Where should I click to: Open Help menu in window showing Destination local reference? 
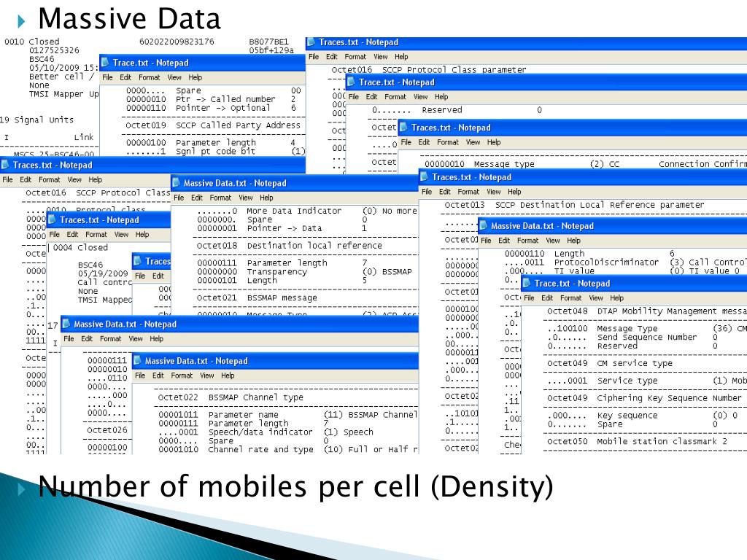[266, 198]
